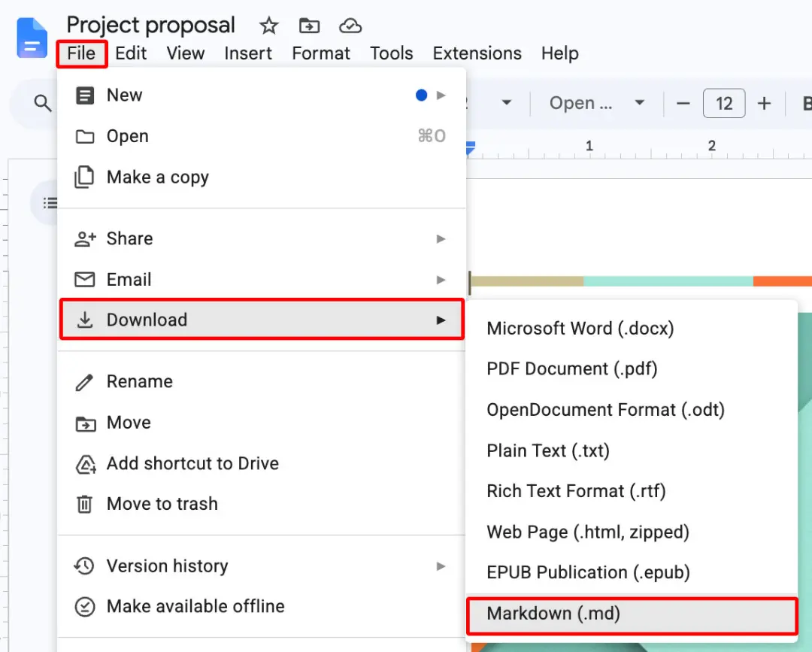Open the File menu
Viewport: 812px width, 652px height.
pyautogui.click(x=81, y=53)
